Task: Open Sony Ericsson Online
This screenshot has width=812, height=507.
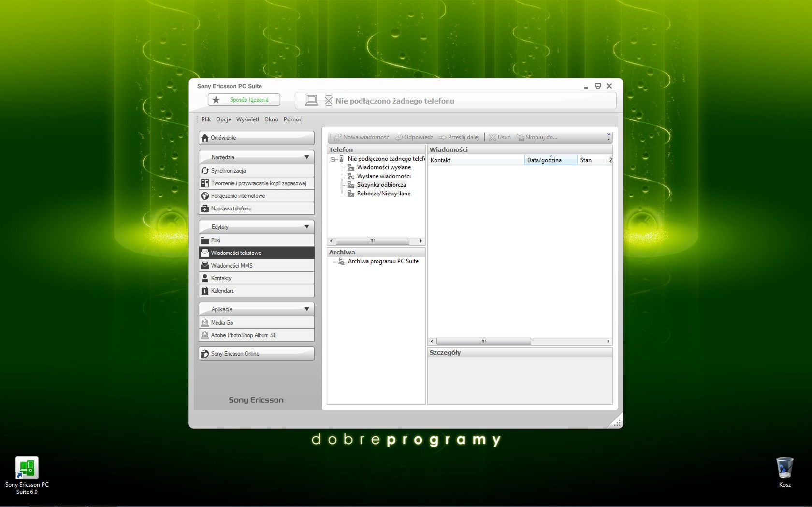Action: tap(256, 354)
